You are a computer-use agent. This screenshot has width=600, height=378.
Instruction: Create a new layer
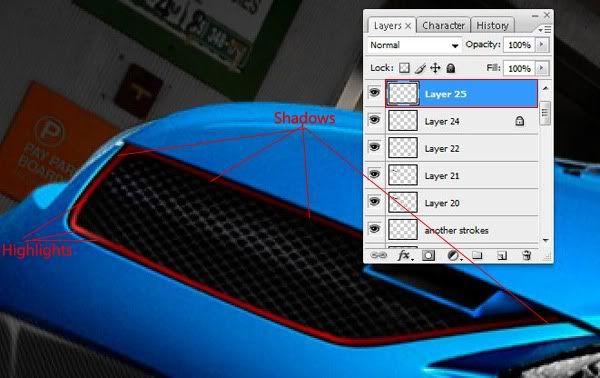(x=502, y=256)
